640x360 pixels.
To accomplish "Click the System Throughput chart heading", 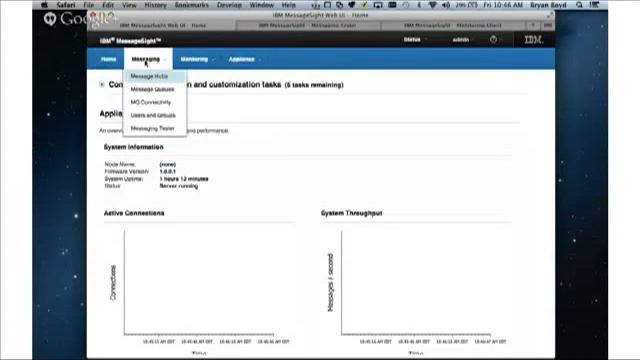I will 351,213.
